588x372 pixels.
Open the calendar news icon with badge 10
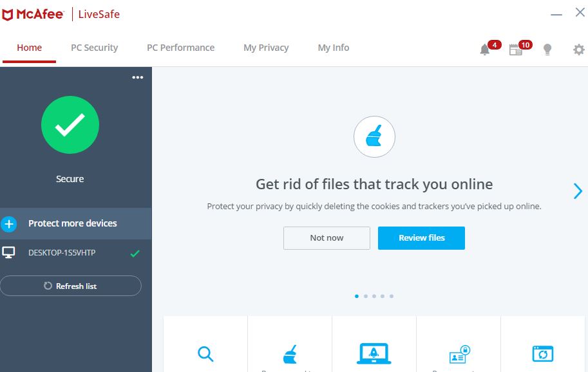516,50
